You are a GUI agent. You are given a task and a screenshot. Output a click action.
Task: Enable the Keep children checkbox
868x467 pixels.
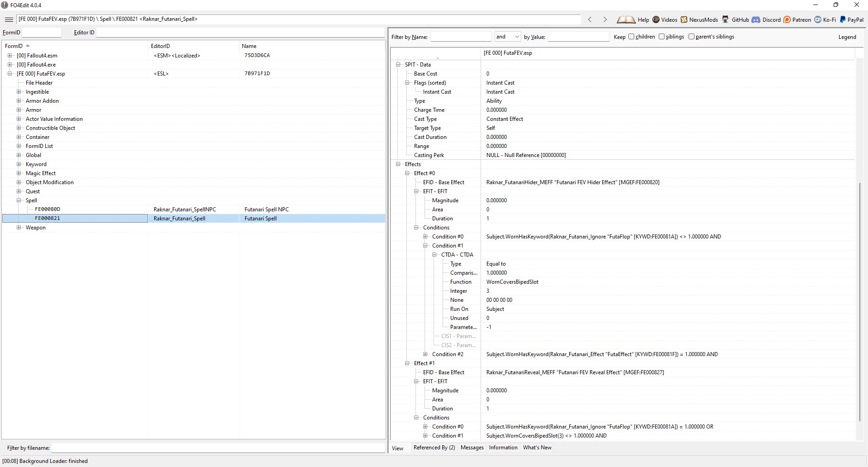click(632, 37)
